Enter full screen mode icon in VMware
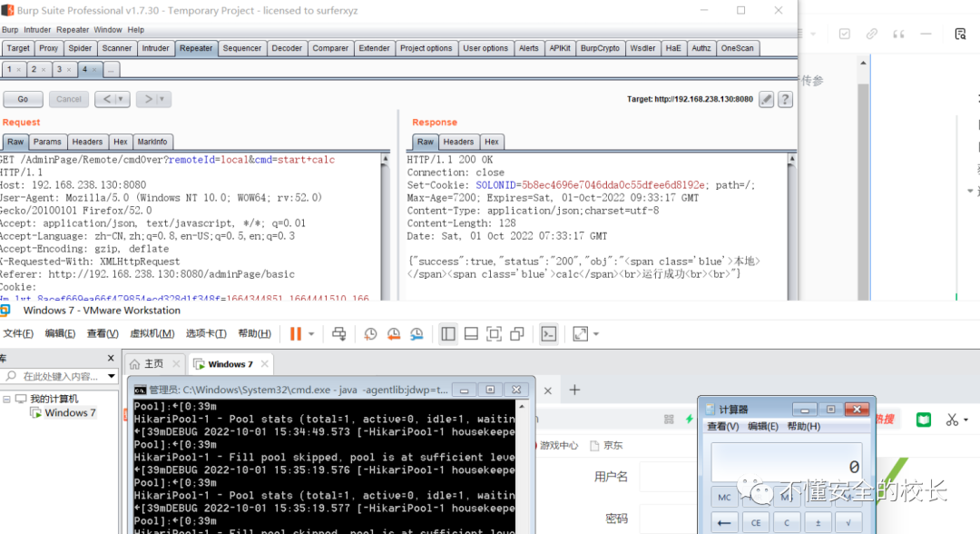 [494, 334]
